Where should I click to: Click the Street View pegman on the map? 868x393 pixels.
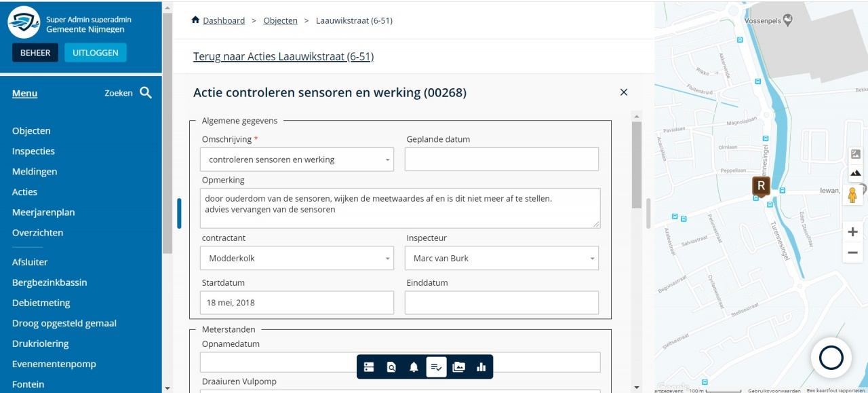(x=852, y=195)
